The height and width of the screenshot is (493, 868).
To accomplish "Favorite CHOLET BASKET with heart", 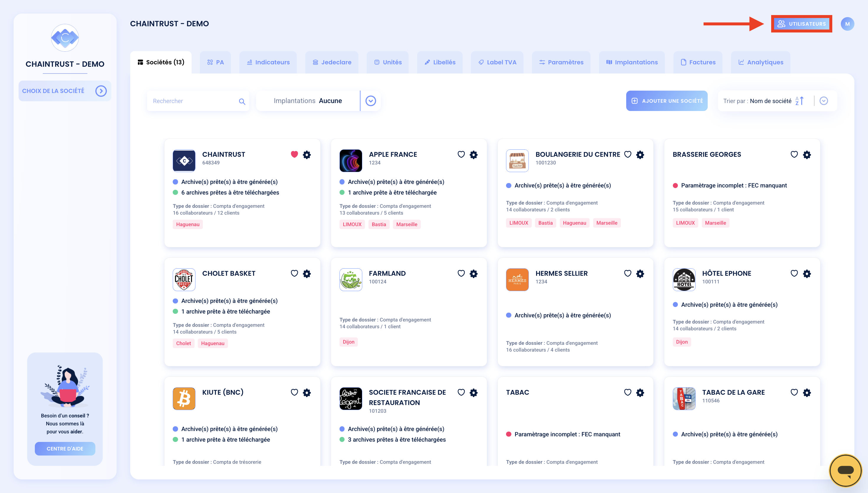I will click(x=295, y=273).
